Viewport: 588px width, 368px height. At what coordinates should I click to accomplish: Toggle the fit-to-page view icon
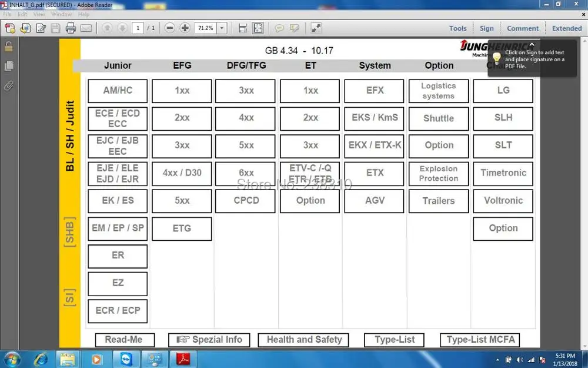258,28
